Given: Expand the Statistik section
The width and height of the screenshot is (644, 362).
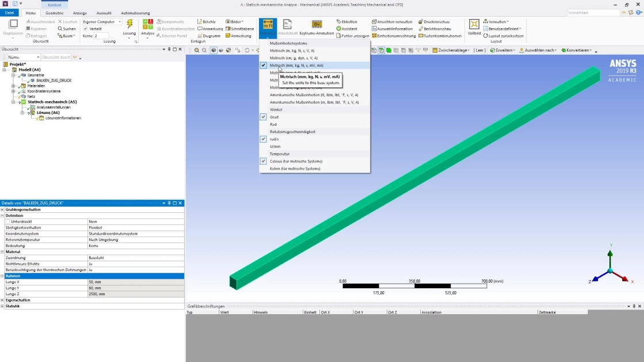Looking at the screenshot, I should point(2,306).
